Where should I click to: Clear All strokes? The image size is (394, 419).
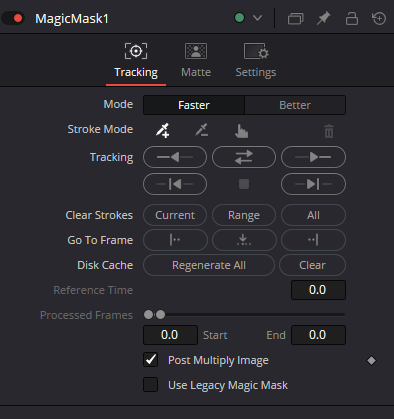[313, 215]
